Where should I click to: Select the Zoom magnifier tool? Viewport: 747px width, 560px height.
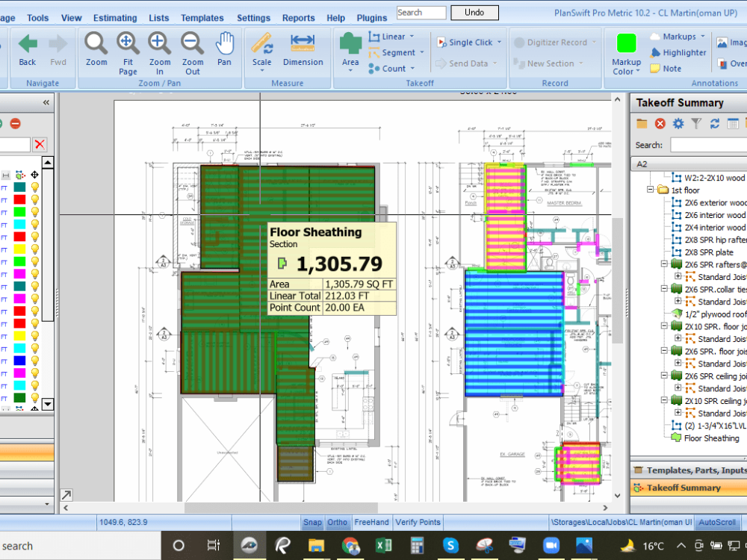pos(96,50)
